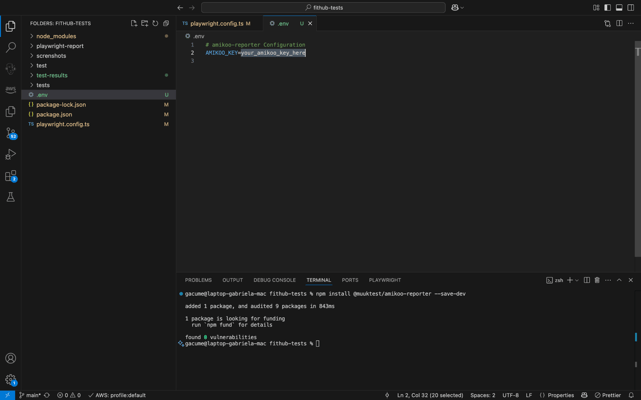Open the Source Control view
Screen dimensions: 641x400
click(11, 133)
